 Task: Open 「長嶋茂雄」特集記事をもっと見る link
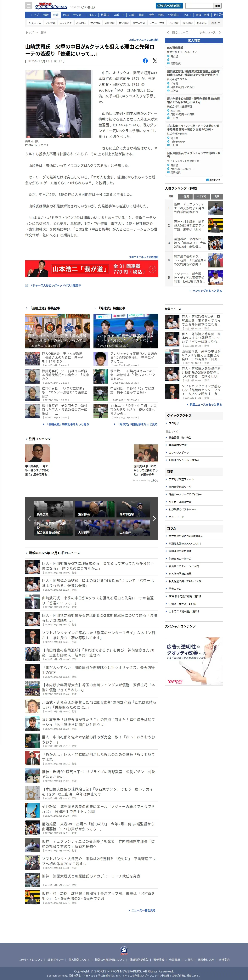click(x=66, y=424)
